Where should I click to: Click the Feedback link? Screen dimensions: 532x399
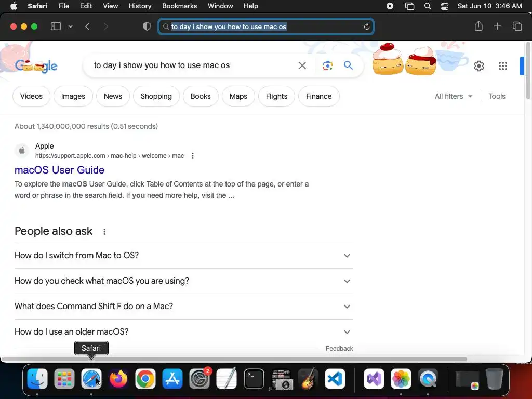pos(339,349)
